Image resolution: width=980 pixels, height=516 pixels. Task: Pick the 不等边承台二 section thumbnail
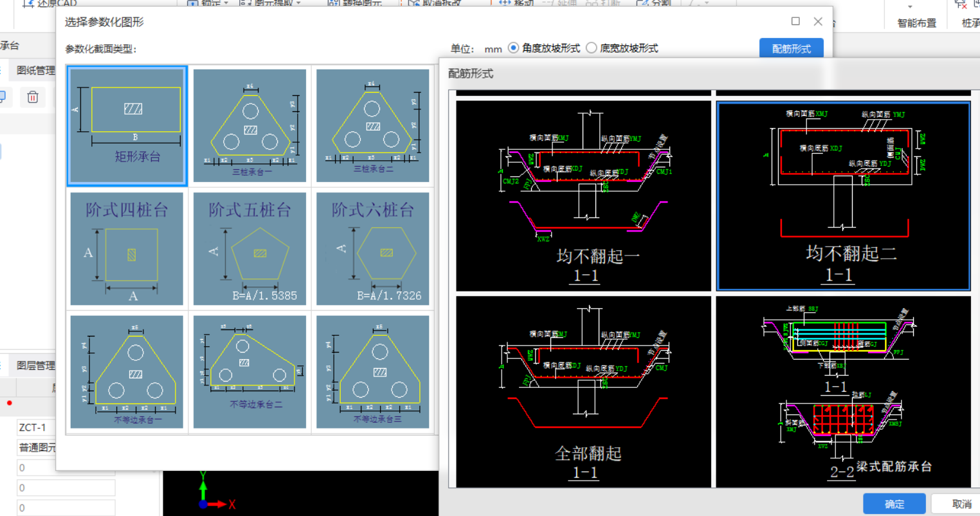click(250, 372)
